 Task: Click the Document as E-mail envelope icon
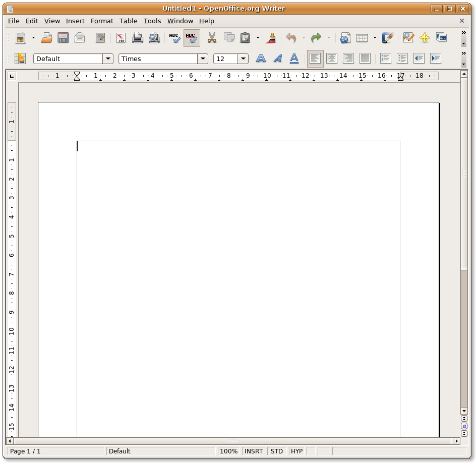80,38
